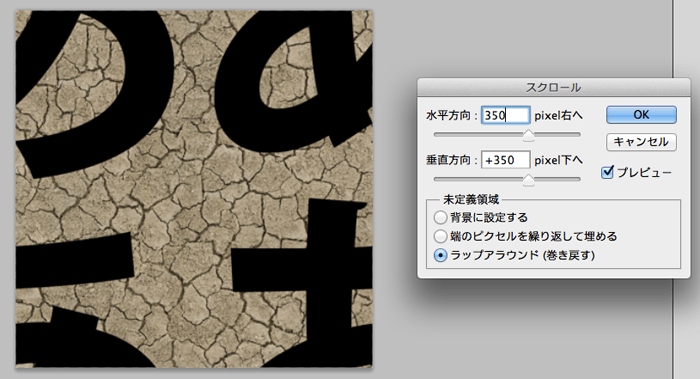Click the 水平方向 slider handle
This screenshot has width=700, height=379.
coord(528,135)
